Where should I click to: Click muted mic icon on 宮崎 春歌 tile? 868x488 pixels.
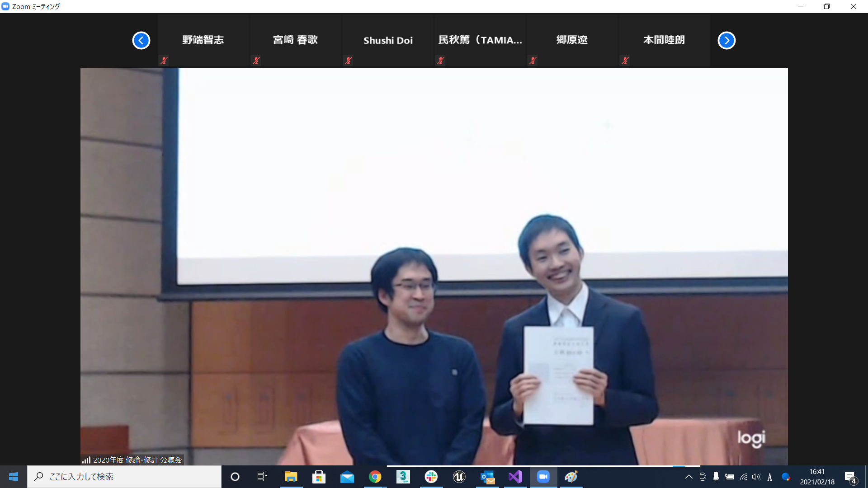pos(256,61)
